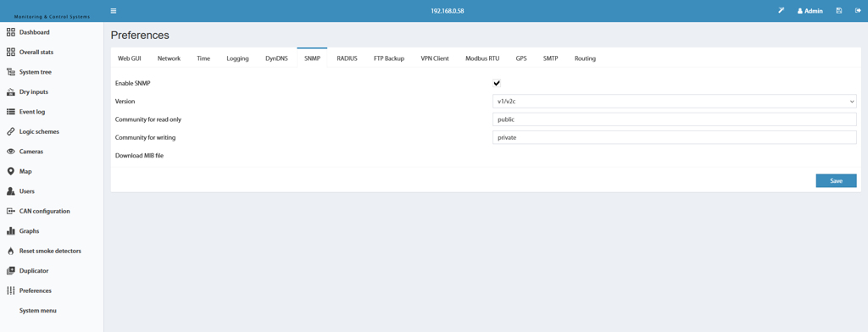Viewport: 868px width, 332px height.
Task: Click the Cameras eye icon
Action: coord(10,152)
